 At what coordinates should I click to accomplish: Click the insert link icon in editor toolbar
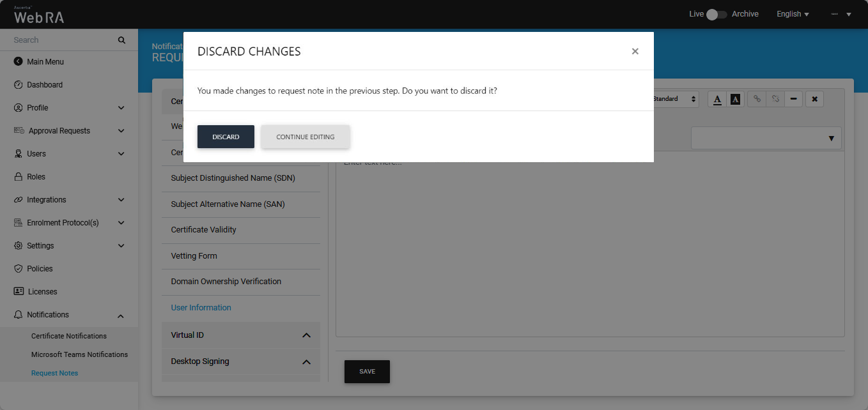pos(757,99)
